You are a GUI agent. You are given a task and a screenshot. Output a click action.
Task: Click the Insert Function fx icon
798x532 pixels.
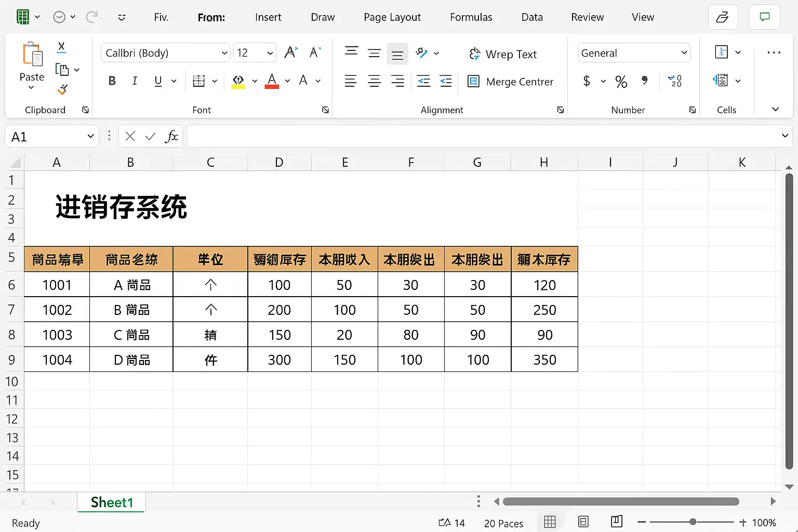tap(171, 137)
